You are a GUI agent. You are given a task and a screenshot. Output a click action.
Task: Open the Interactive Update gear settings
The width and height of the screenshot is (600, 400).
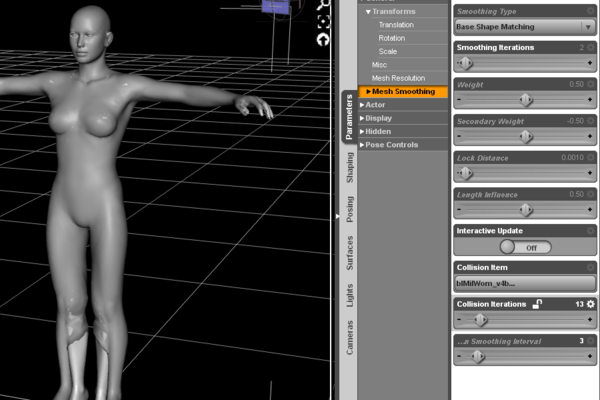coord(591,231)
